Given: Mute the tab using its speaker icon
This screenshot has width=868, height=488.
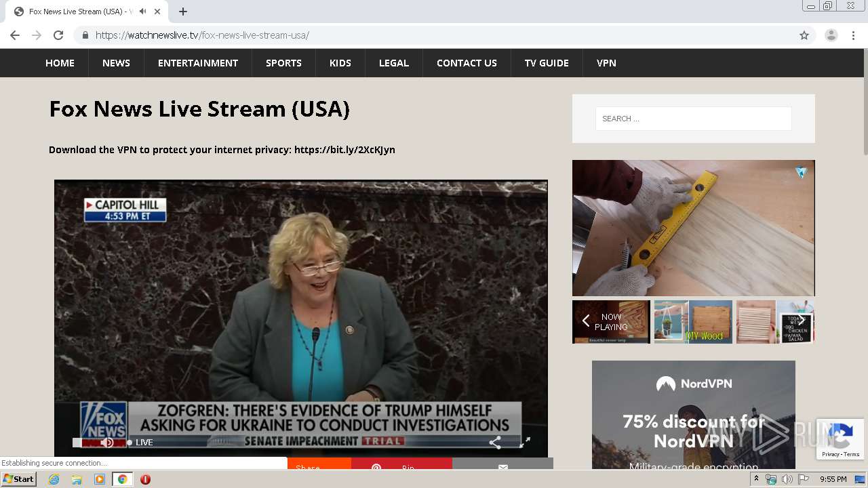Looking at the screenshot, I should tap(143, 12).
